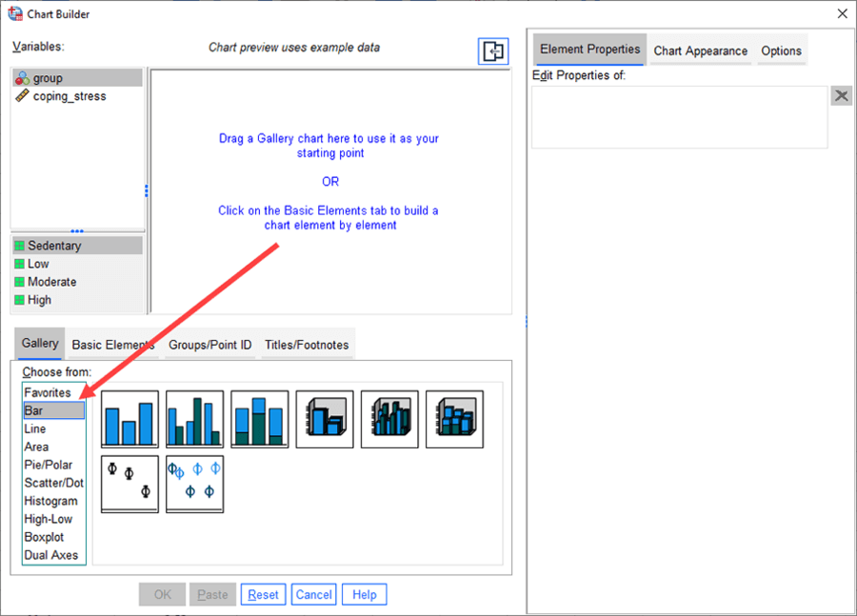Image resolution: width=857 pixels, height=616 pixels.
Task: Choose the Simple 3-D Bar chart icon
Action: 325,419
